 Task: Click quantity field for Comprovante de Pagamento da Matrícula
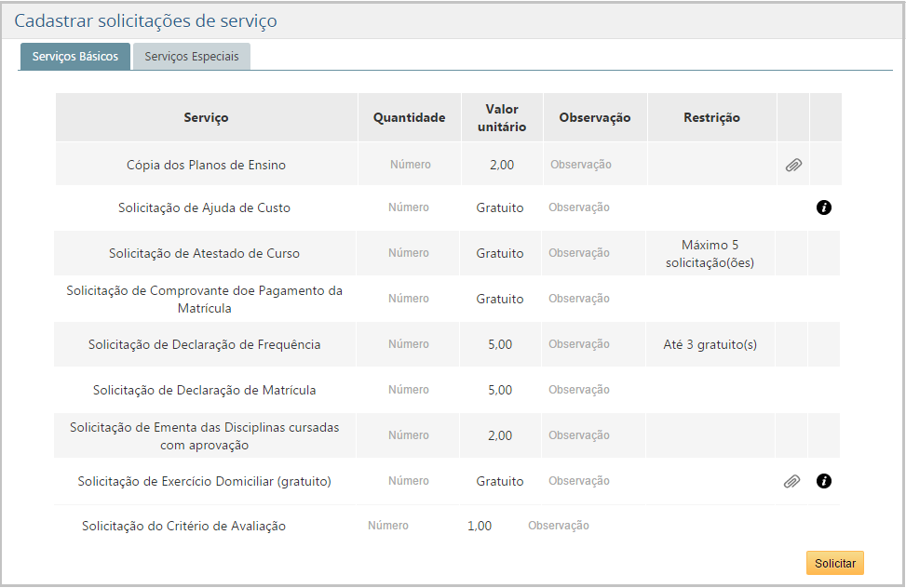408,298
